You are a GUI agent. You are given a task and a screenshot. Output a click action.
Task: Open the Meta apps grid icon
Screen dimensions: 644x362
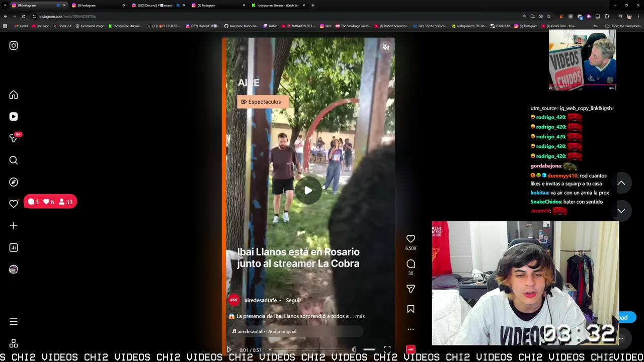[x=14, y=343]
